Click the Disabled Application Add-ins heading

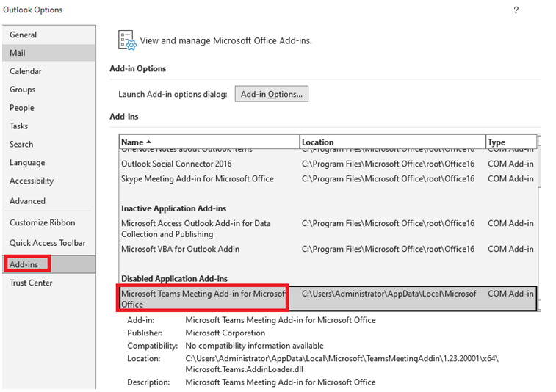click(175, 278)
